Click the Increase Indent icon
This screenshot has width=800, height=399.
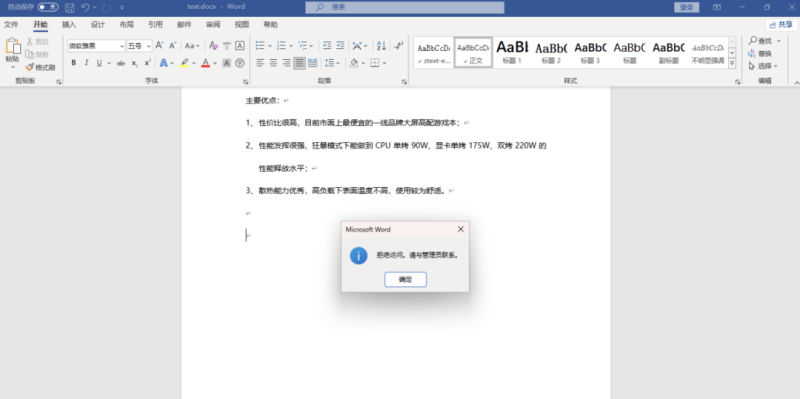pos(340,45)
